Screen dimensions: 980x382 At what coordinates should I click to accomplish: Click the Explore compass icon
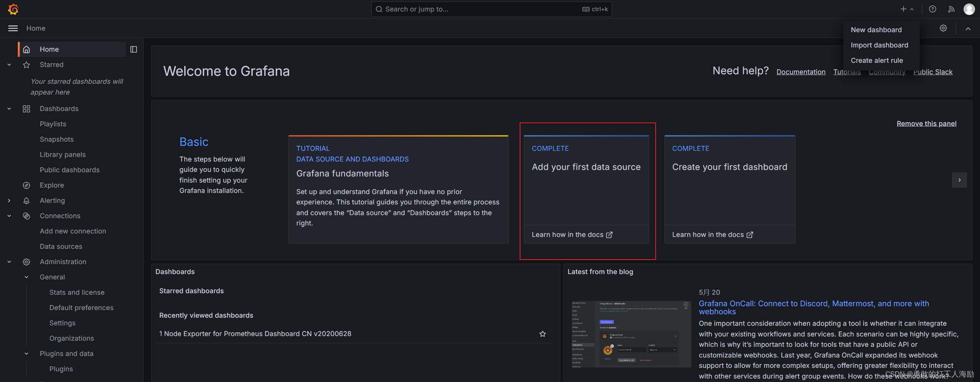point(26,185)
